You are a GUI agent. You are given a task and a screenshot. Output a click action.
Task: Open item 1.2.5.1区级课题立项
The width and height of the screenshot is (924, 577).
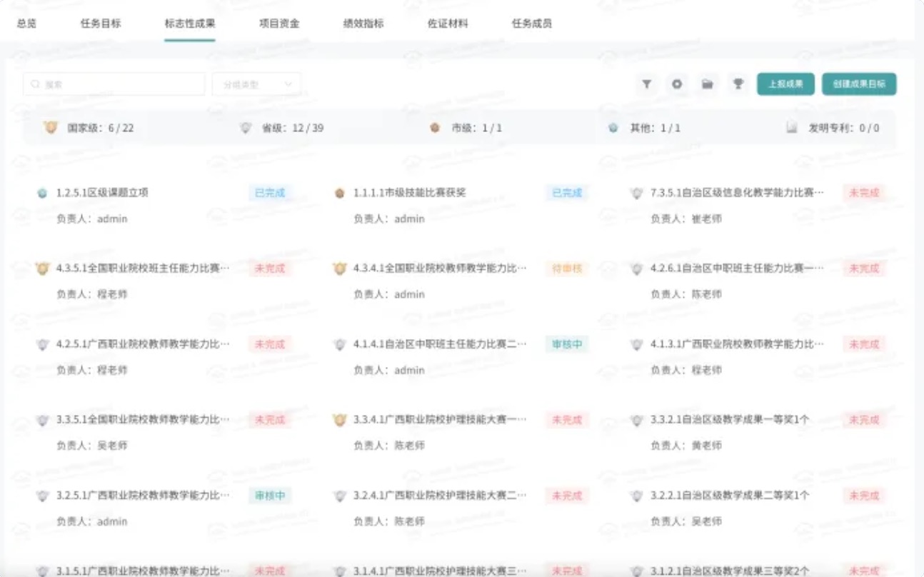(x=102, y=193)
